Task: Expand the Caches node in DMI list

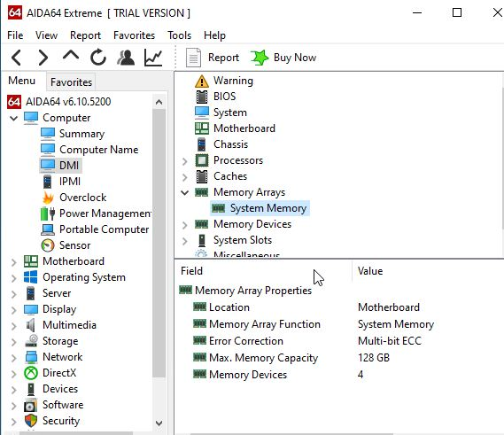Action: [185, 177]
